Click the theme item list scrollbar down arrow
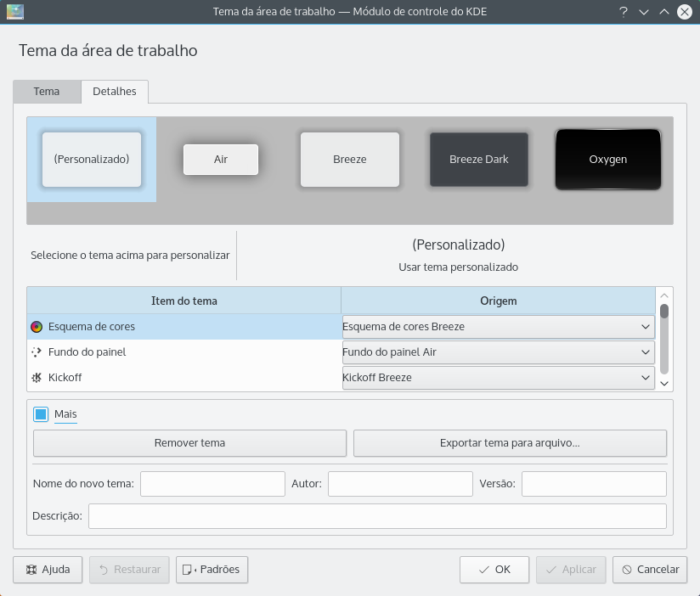The width and height of the screenshot is (700, 596). coord(664,383)
